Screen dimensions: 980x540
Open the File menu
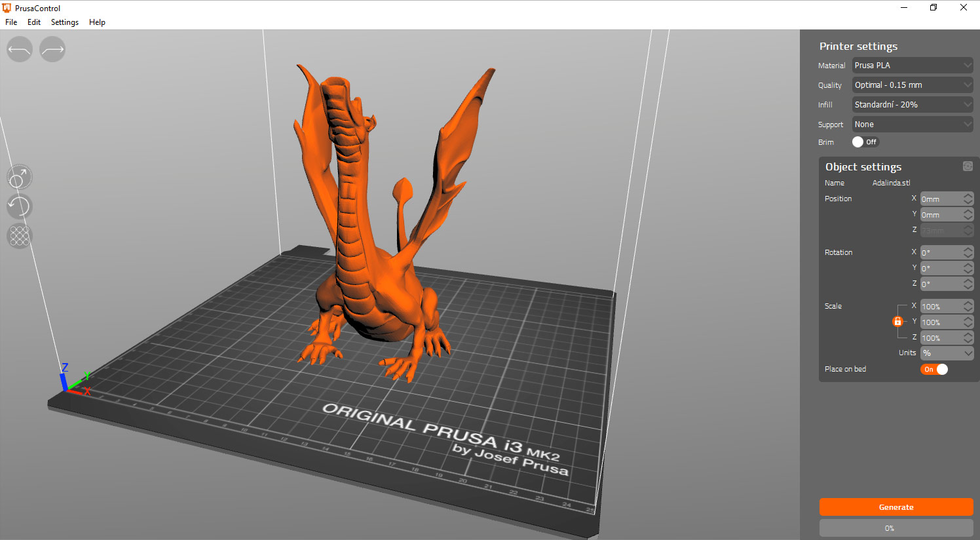click(10, 22)
